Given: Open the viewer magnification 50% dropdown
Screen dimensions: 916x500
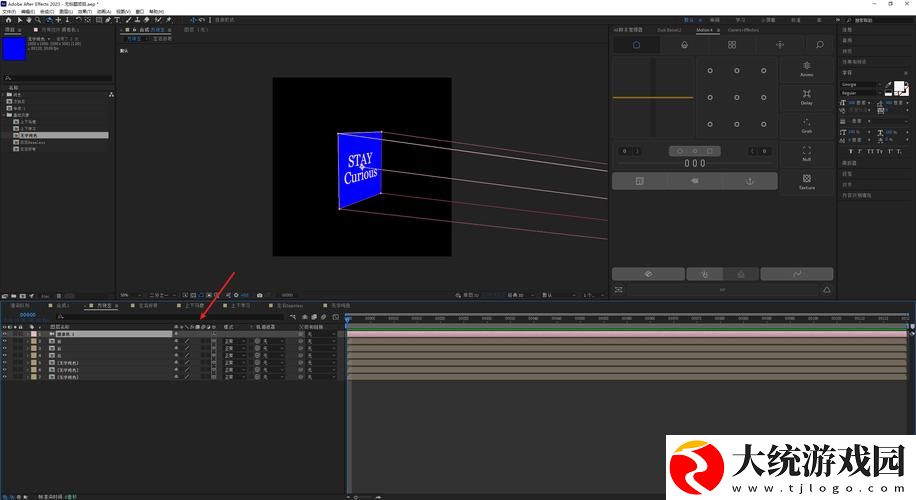Looking at the screenshot, I should pyautogui.click(x=131, y=295).
